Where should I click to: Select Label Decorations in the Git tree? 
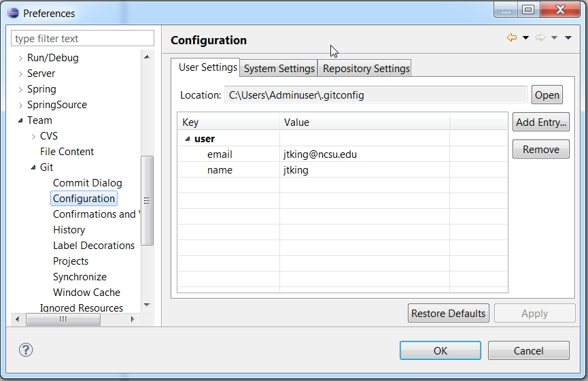click(94, 246)
